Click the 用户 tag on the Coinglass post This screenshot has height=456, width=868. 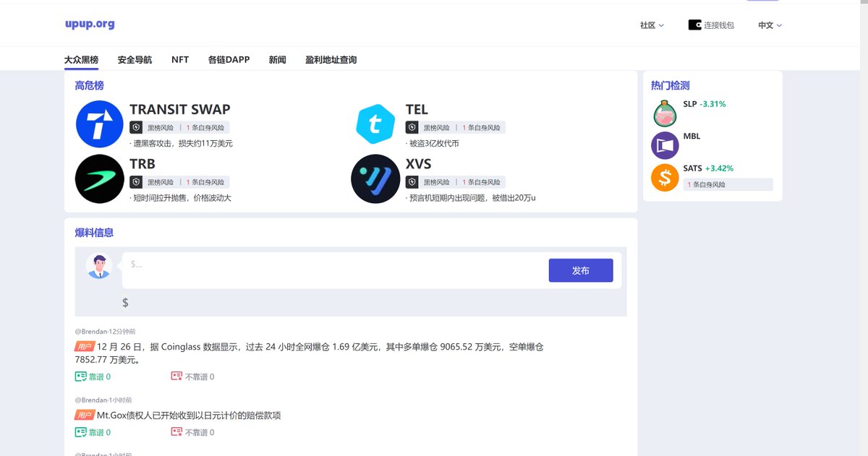click(85, 346)
